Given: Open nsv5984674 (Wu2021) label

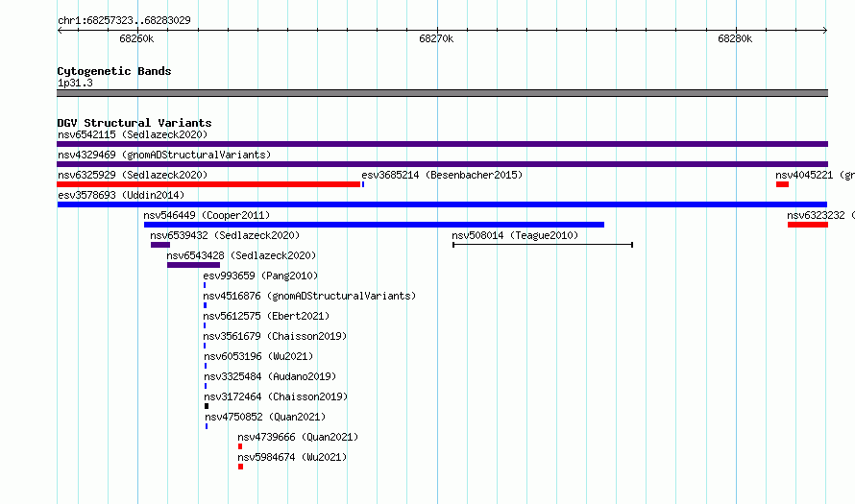Looking at the screenshot, I should click(x=292, y=457).
